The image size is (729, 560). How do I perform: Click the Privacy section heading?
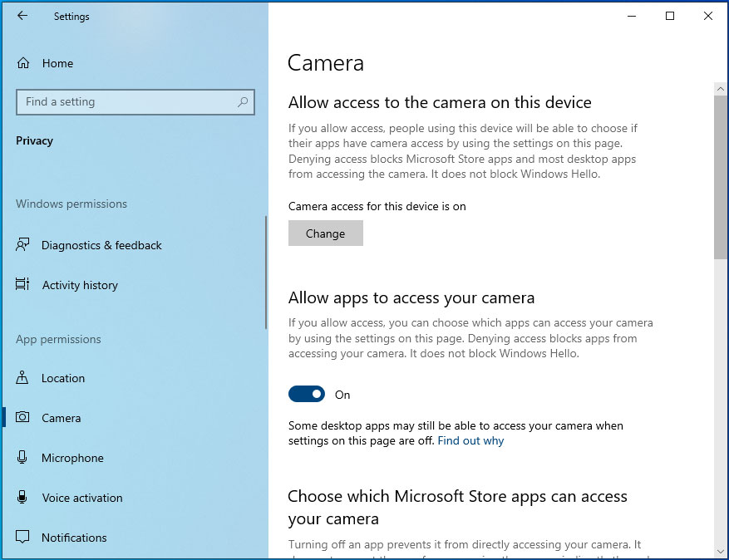[34, 140]
